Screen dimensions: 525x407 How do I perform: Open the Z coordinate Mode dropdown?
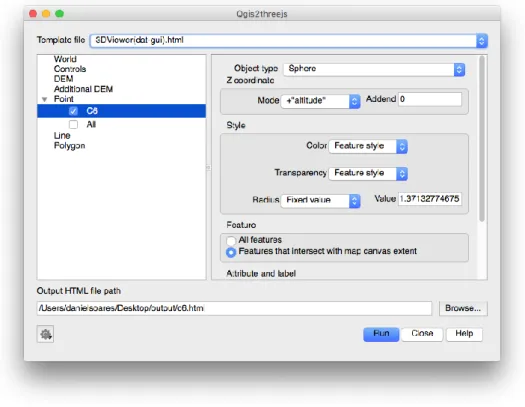click(320, 101)
